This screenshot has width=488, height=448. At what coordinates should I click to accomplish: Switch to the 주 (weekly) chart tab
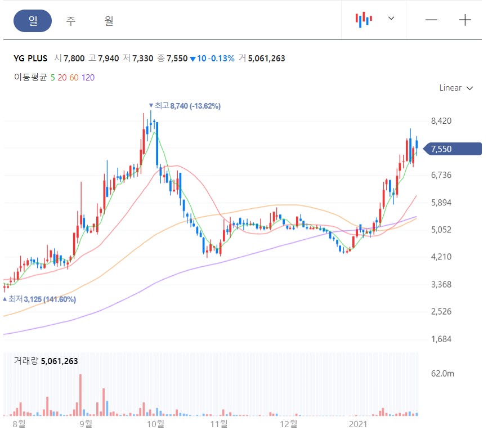[x=71, y=21]
